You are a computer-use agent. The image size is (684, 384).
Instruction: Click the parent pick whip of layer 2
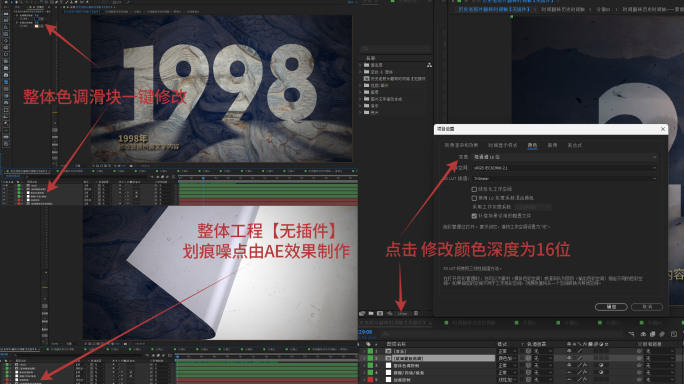coord(639,358)
